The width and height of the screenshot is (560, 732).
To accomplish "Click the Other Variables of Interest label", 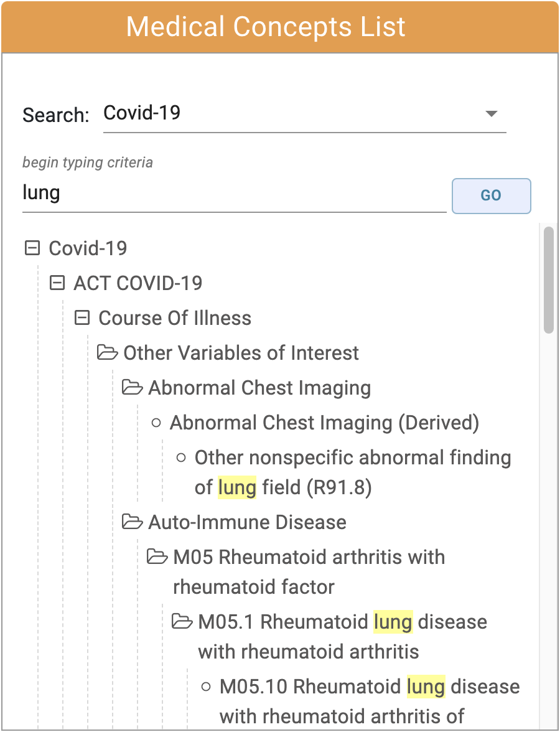I will pyautogui.click(x=241, y=353).
